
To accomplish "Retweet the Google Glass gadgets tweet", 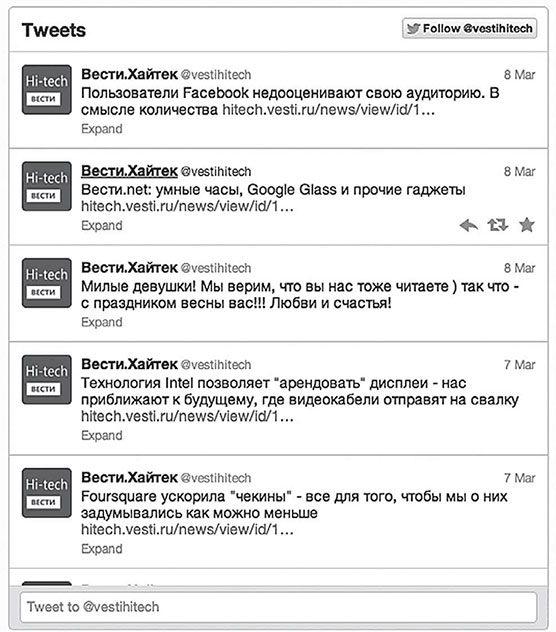I will 498,225.
